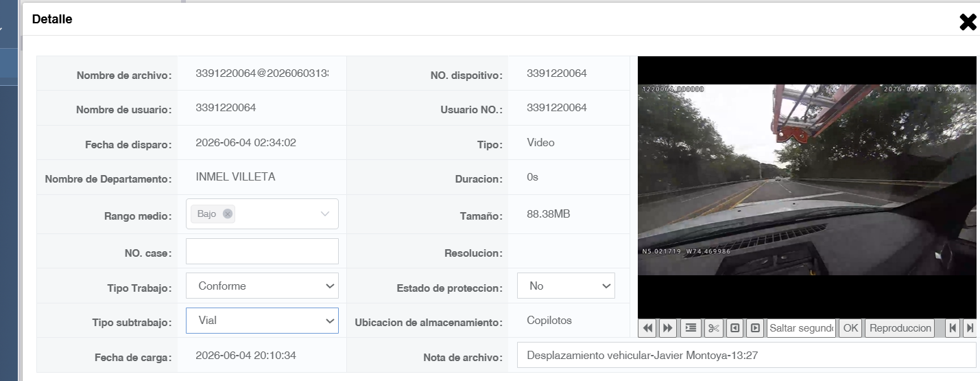
Task: Click the Reproduccion button
Action: (x=900, y=328)
